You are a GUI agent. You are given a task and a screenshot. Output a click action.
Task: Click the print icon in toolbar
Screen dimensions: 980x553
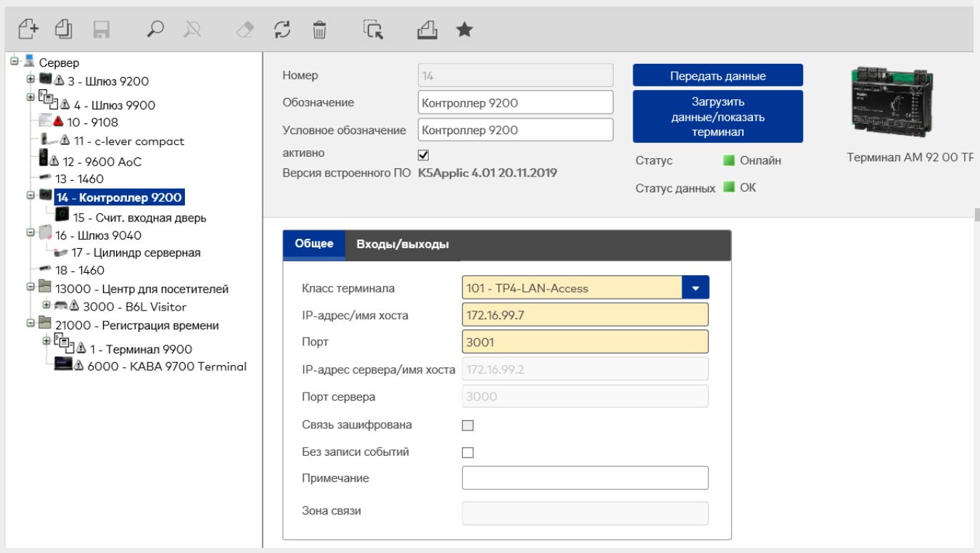(427, 29)
